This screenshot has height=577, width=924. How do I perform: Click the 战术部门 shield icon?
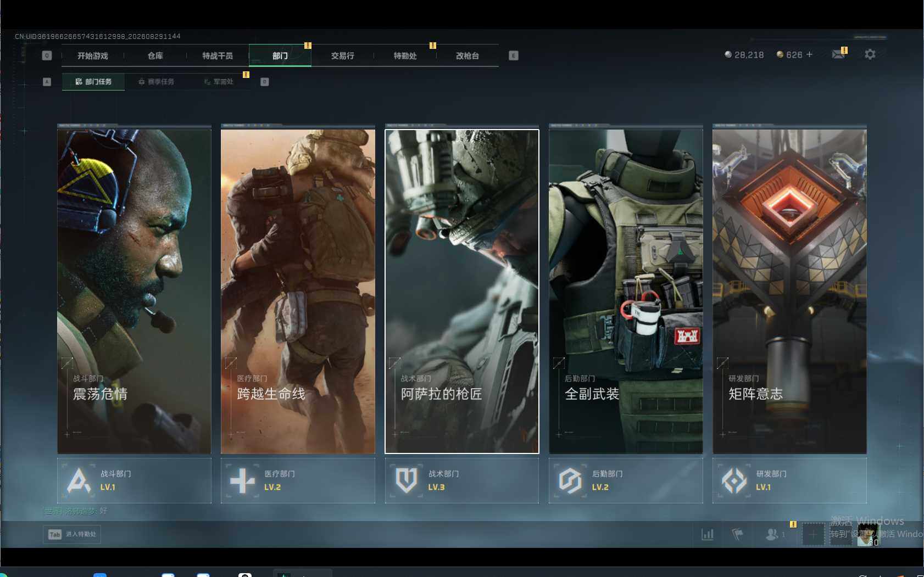pyautogui.click(x=407, y=480)
